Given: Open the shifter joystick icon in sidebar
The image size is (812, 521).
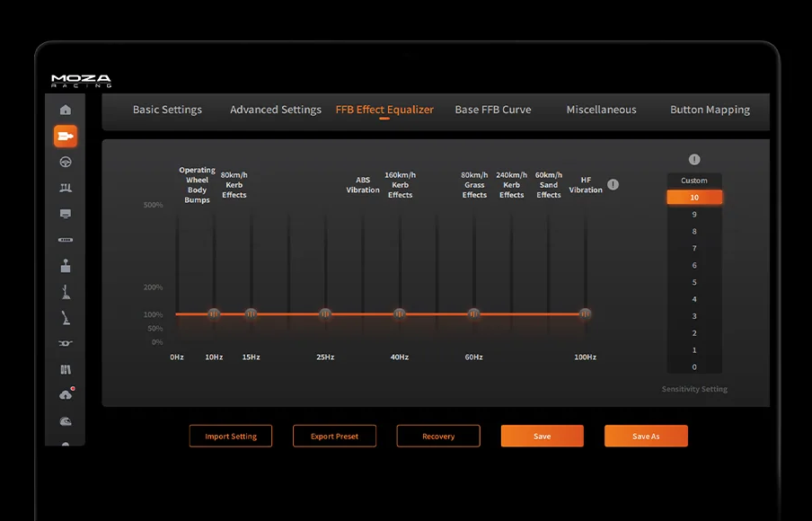Looking at the screenshot, I should pyautogui.click(x=66, y=267).
